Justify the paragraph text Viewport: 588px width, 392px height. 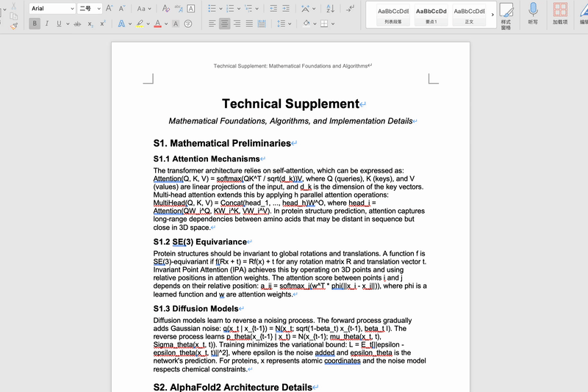coord(249,23)
